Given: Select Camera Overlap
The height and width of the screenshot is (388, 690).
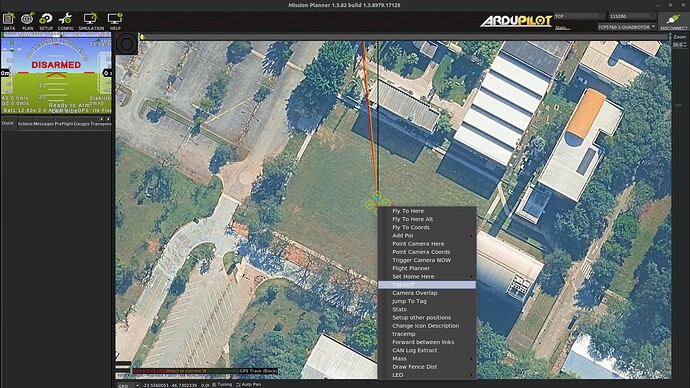Looking at the screenshot, I should tap(427, 293).
